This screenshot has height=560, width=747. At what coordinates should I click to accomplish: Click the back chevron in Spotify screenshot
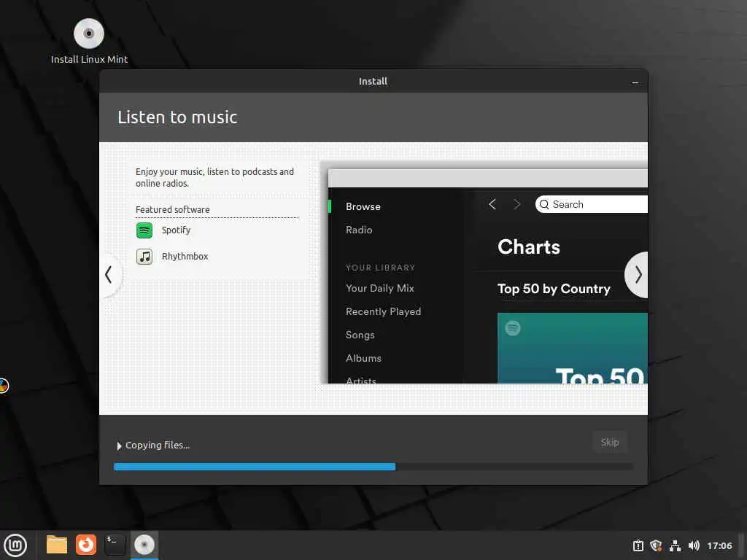(x=492, y=204)
